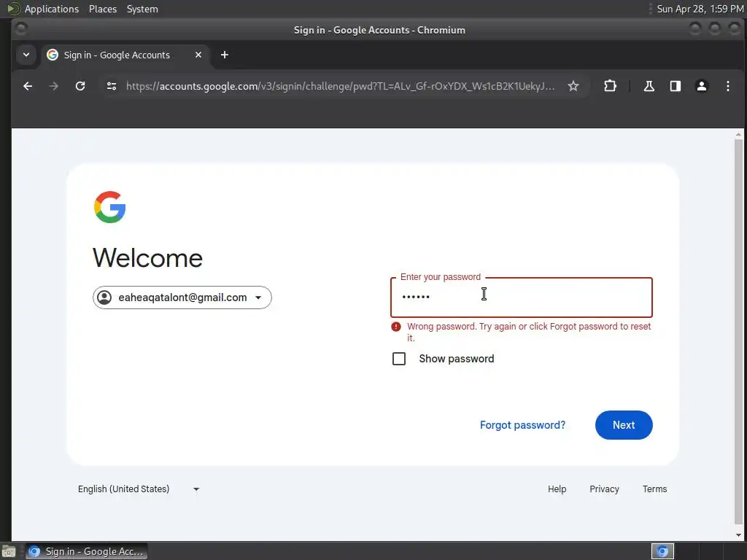Switch account via eaheaqatalont@gmail.com chip
Screen dimensions: 747x560
pos(182,297)
